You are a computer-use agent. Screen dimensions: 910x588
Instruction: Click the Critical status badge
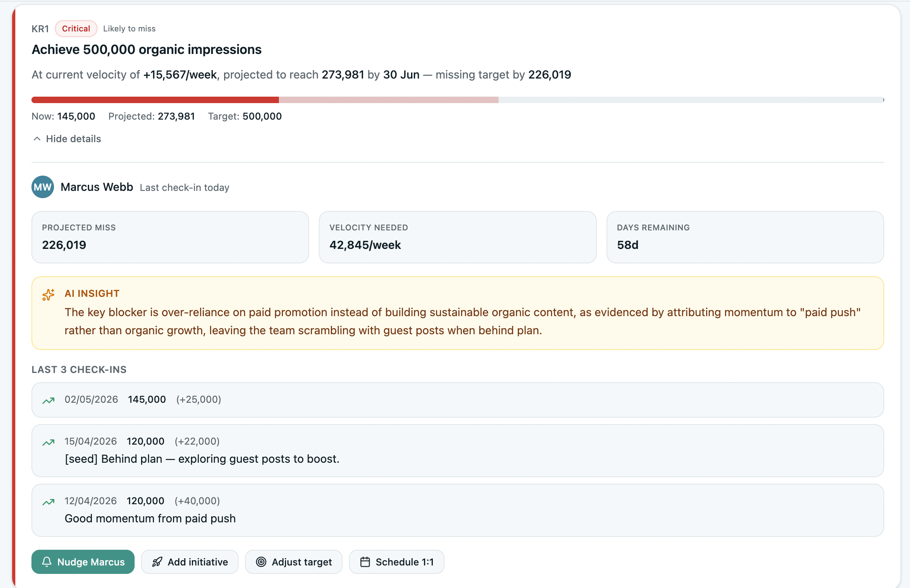pyautogui.click(x=76, y=29)
